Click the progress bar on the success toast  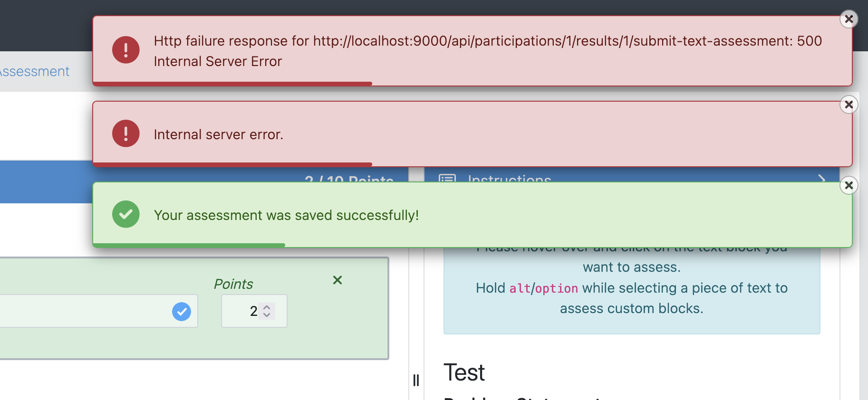coord(190,244)
